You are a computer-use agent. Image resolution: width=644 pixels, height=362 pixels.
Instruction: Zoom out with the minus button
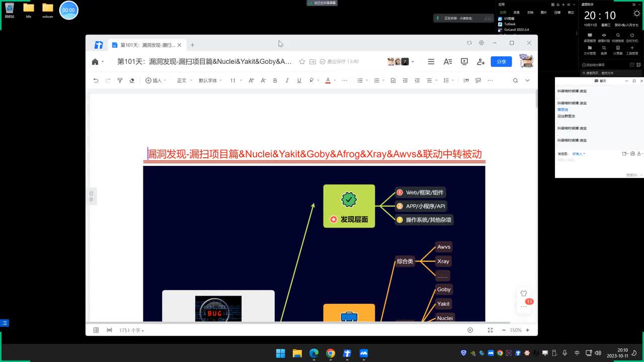pyautogui.click(x=504, y=330)
